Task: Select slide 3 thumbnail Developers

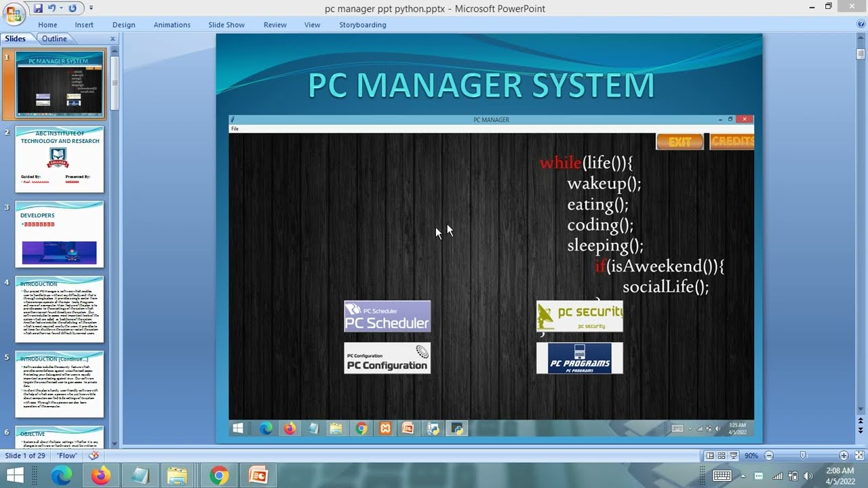Action: point(60,235)
